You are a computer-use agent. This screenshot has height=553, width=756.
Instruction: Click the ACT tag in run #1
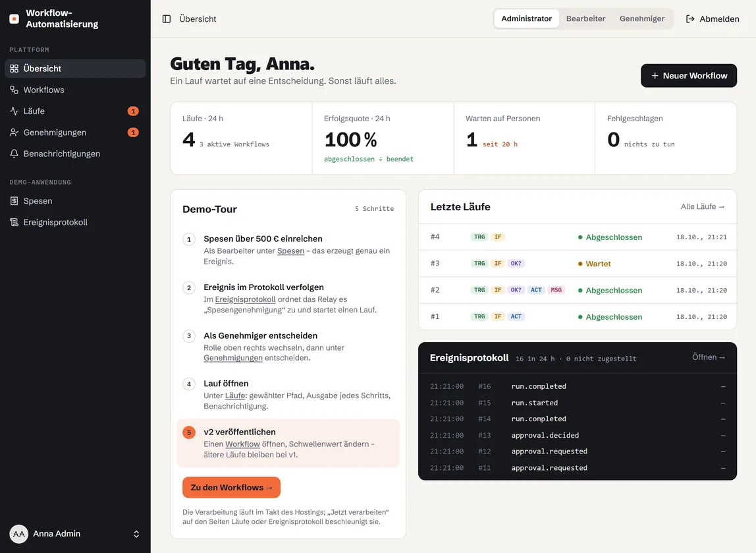click(516, 316)
